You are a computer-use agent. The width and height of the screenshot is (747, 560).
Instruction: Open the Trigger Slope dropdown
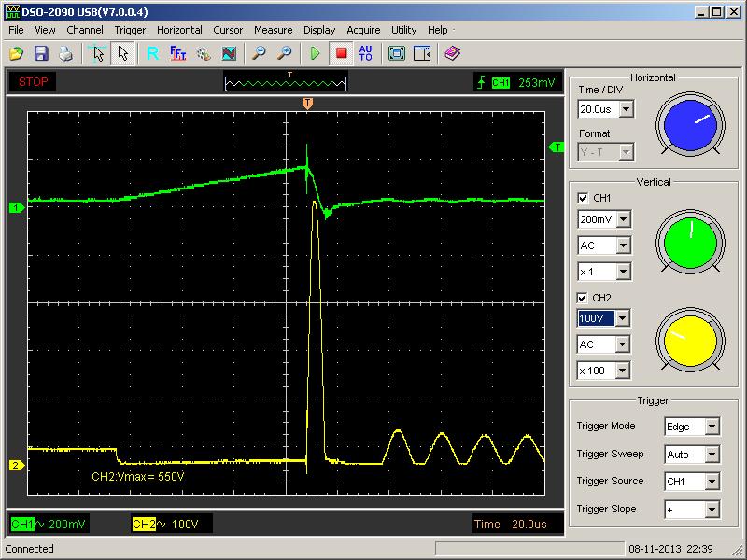point(712,510)
